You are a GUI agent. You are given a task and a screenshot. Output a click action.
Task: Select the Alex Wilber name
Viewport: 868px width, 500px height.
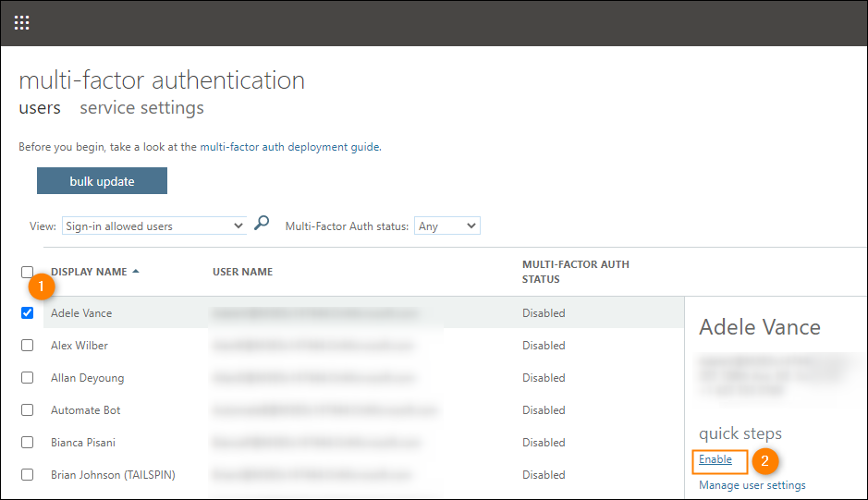[79, 346]
